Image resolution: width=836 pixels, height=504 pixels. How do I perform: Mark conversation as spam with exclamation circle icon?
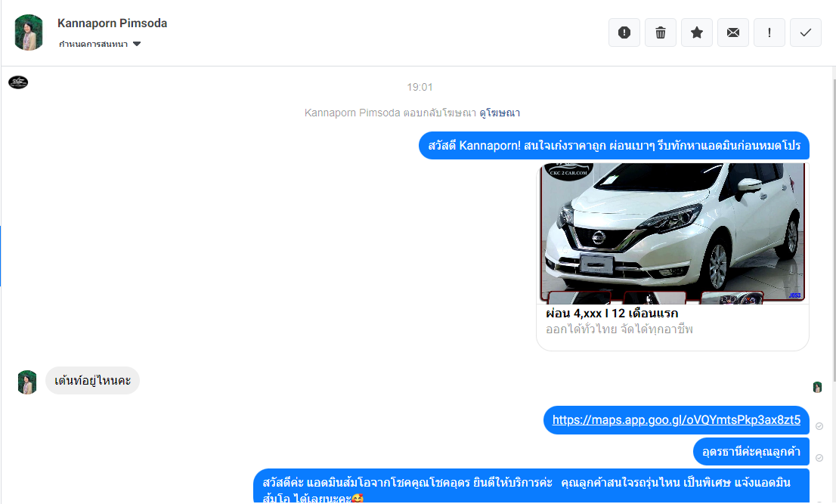tap(624, 32)
